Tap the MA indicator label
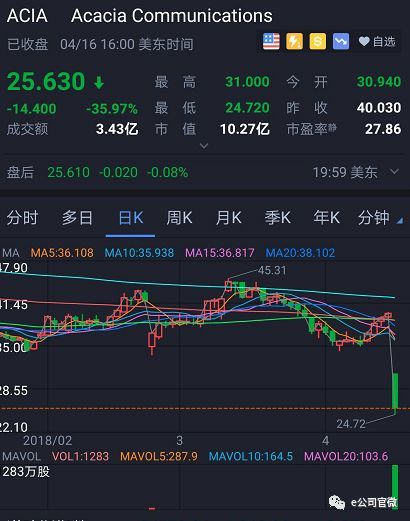The image size is (410, 521). 10,253
